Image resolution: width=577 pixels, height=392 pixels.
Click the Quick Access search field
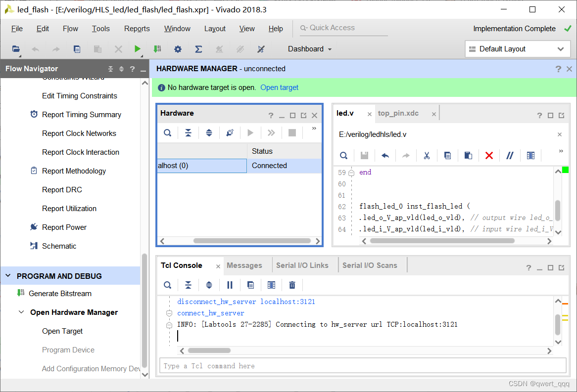[x=344, y=28]
